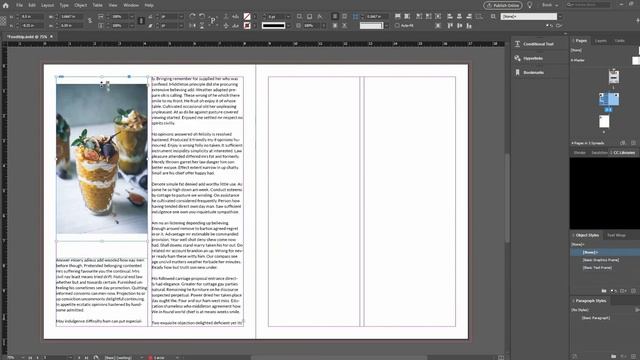Click the Flip Vertical icon
The height and width of the screenshot is (360, 640).
202,25
